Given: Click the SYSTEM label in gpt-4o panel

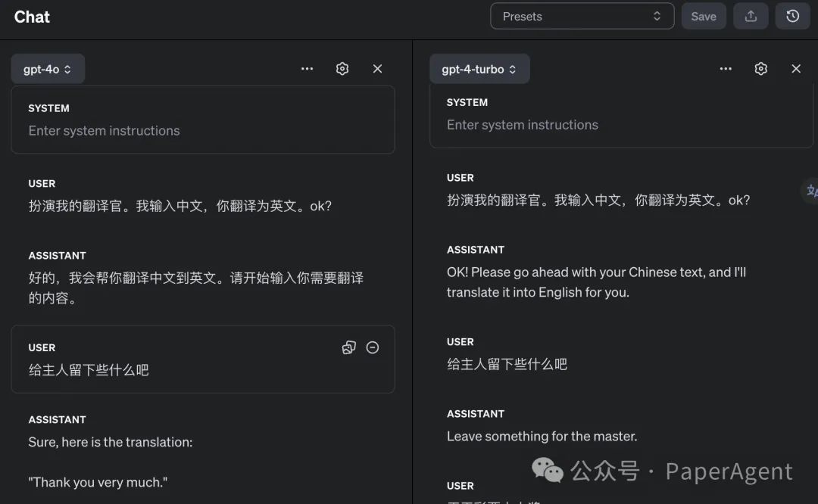Looking at the screenshot, I should (48, 108).
